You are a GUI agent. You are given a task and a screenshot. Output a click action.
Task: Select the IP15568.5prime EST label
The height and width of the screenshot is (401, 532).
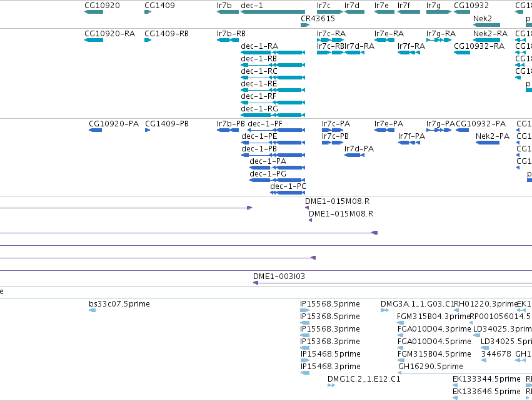(x=330, y=304)
